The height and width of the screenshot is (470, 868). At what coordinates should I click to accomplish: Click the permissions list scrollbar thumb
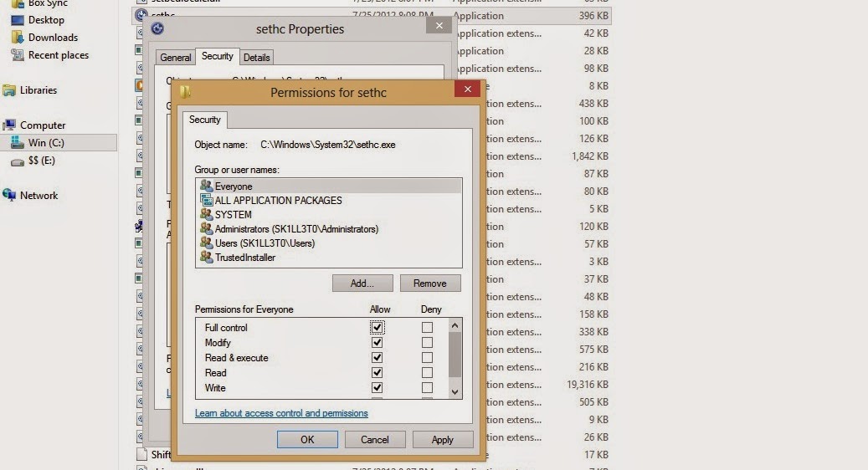click(x=455, y=354)
